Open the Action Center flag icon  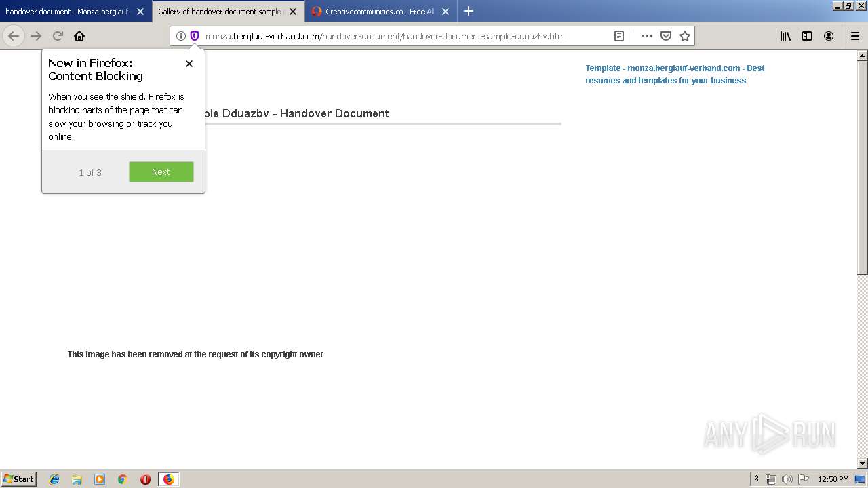click(804, 479)
